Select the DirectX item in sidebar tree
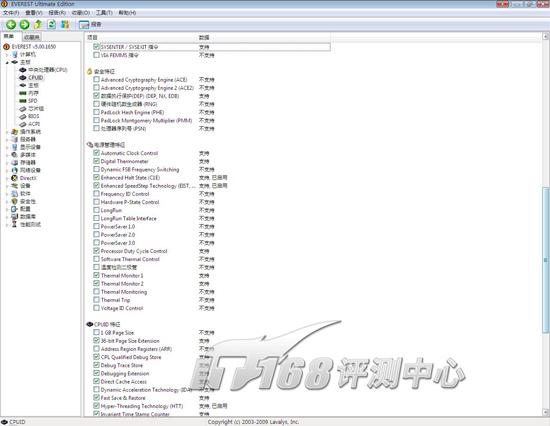 (28, 178)
